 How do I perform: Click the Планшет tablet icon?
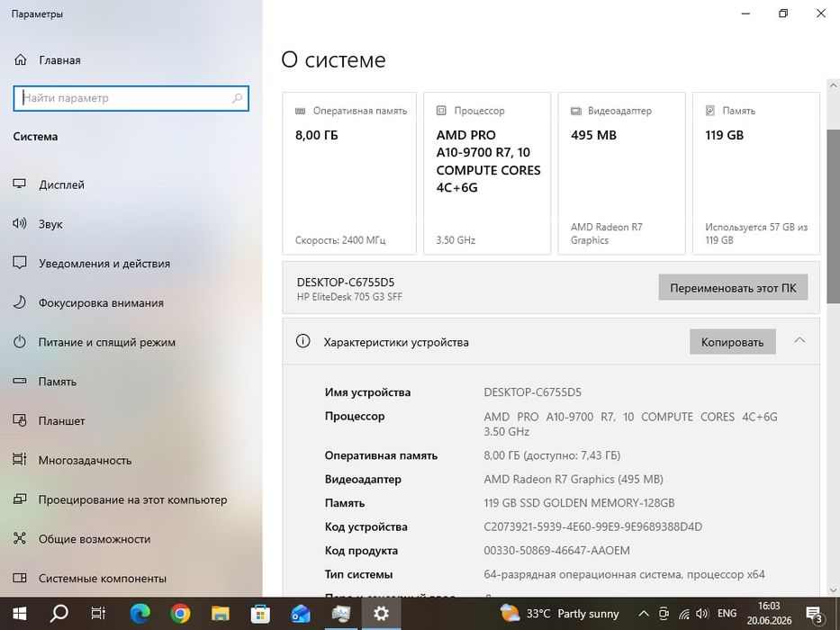[19, 420]
